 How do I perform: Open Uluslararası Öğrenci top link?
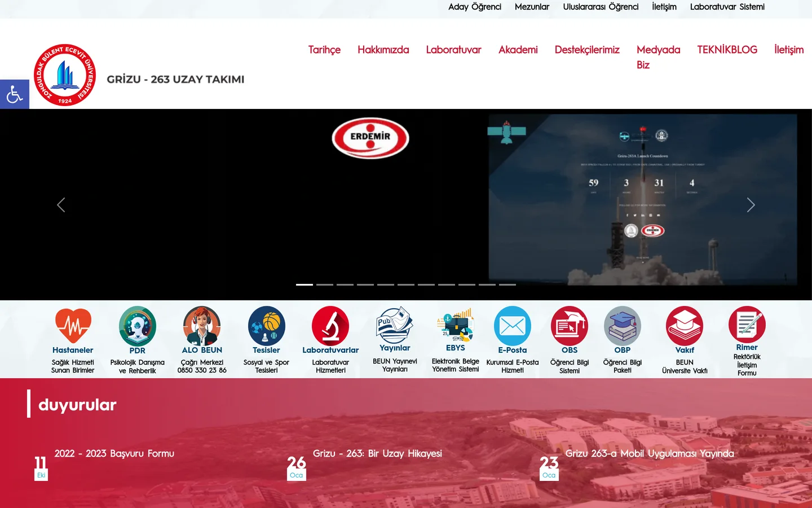[601, 7]
